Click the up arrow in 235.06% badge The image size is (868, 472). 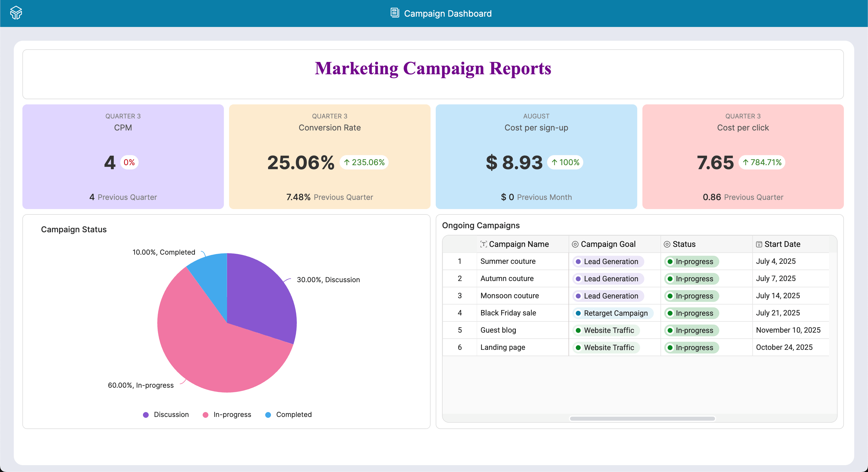point(347,163)
